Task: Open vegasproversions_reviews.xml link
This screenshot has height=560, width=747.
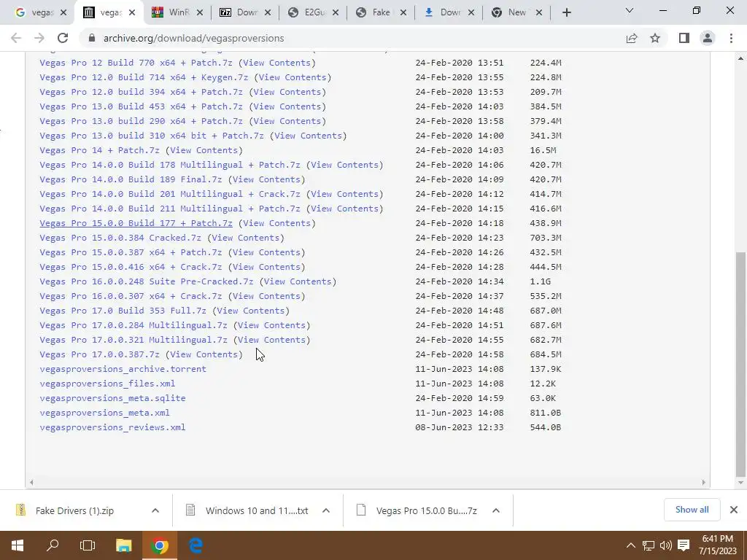Action: 112,427
